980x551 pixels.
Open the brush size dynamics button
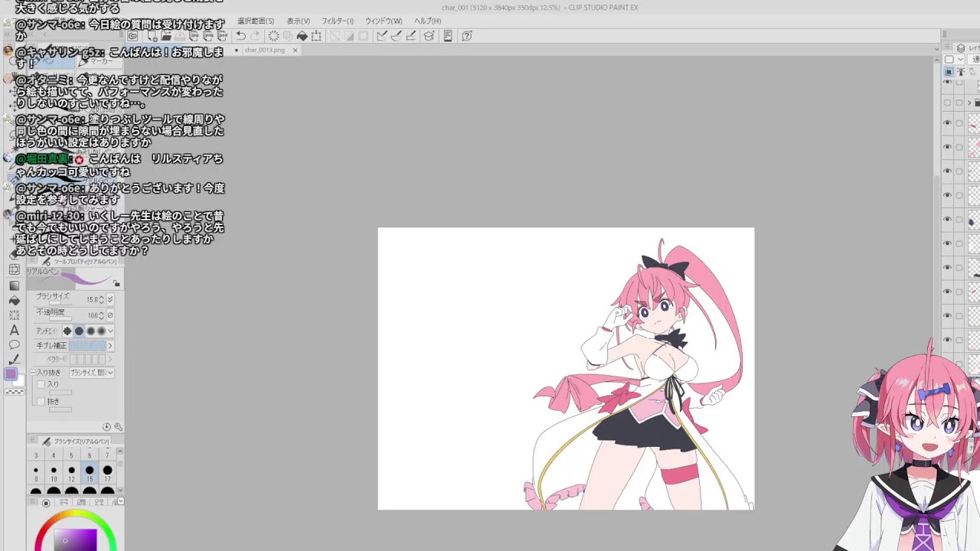point(110,299)
